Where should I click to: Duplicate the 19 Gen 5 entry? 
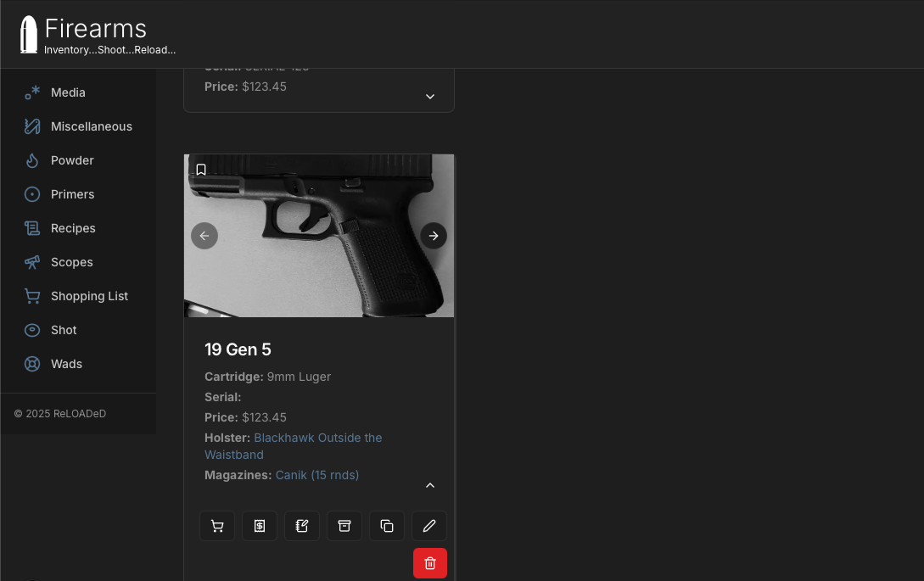(387, 526)
